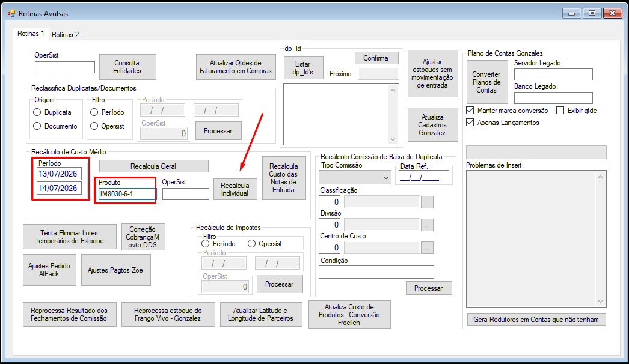Switch to Rotinas 2 tab

click(65, 34)
